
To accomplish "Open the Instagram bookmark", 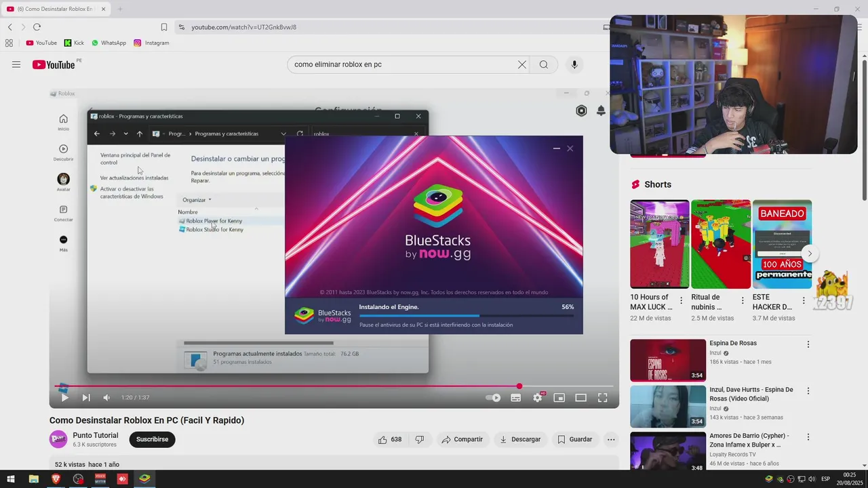I will 151,43.
